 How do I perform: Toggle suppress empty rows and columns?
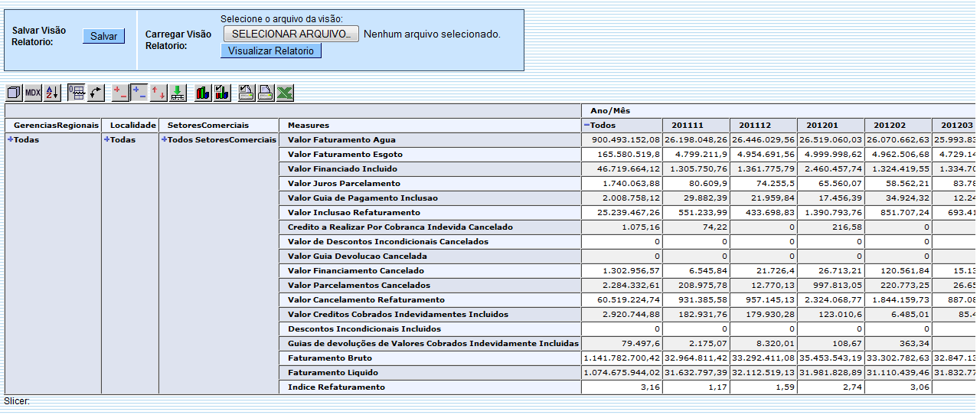click(77, 93)
